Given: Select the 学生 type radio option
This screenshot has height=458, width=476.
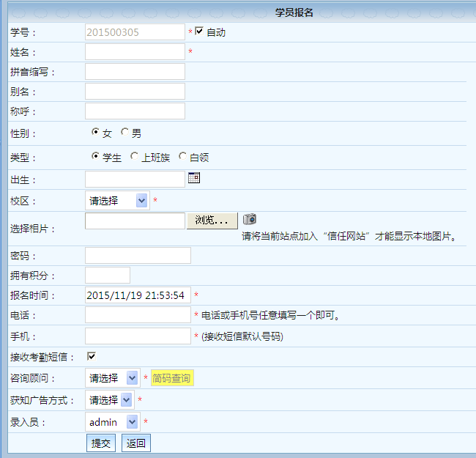Looking at the screenshot, I should [x=95, y=157].
